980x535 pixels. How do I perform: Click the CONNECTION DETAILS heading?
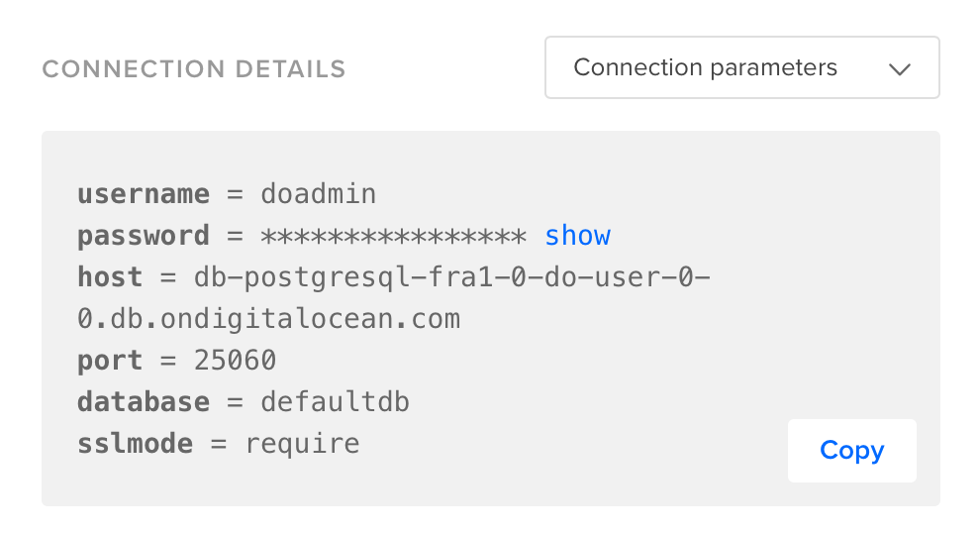[194, 68]
